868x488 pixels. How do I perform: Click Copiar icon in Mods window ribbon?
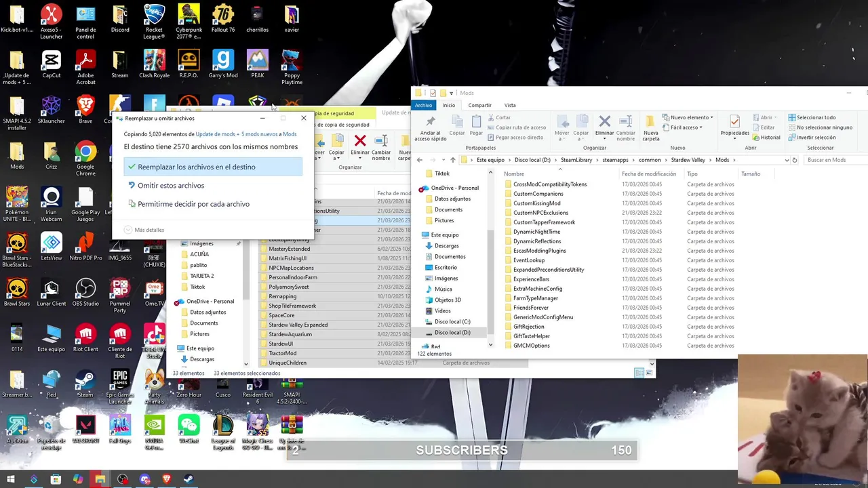(457, 121)
